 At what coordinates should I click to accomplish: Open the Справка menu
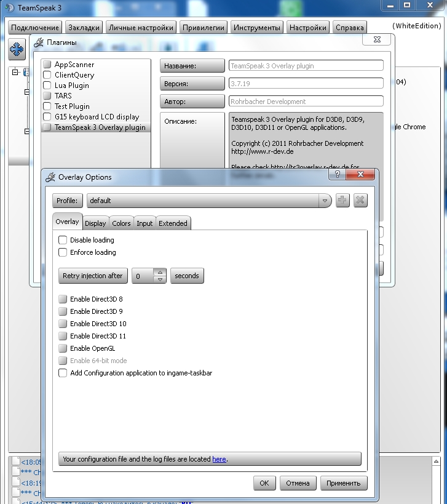350,28
